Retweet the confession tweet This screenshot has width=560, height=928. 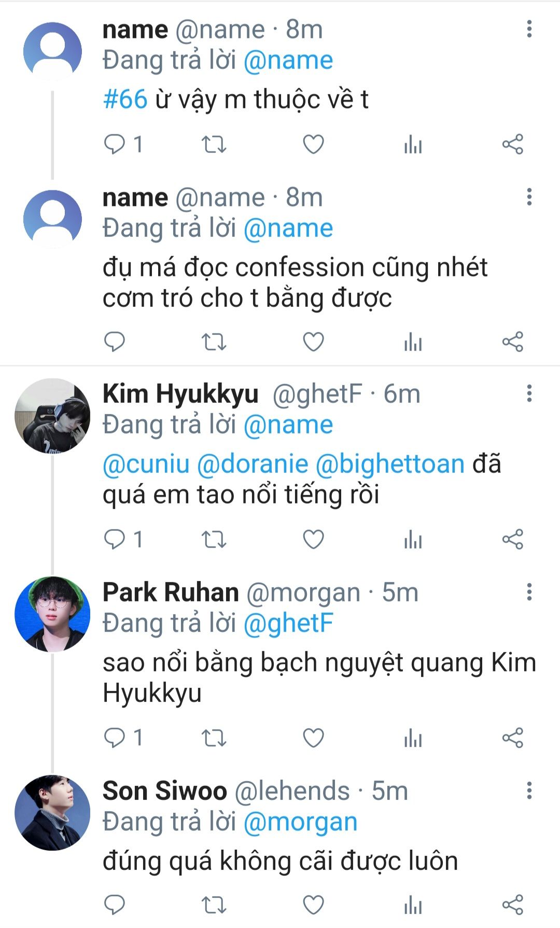(x=214, y=342)
